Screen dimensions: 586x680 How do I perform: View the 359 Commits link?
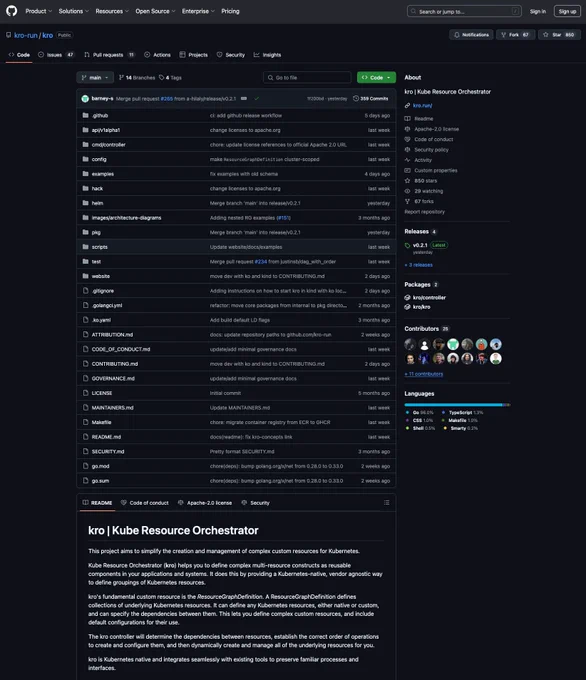[371, 98]
